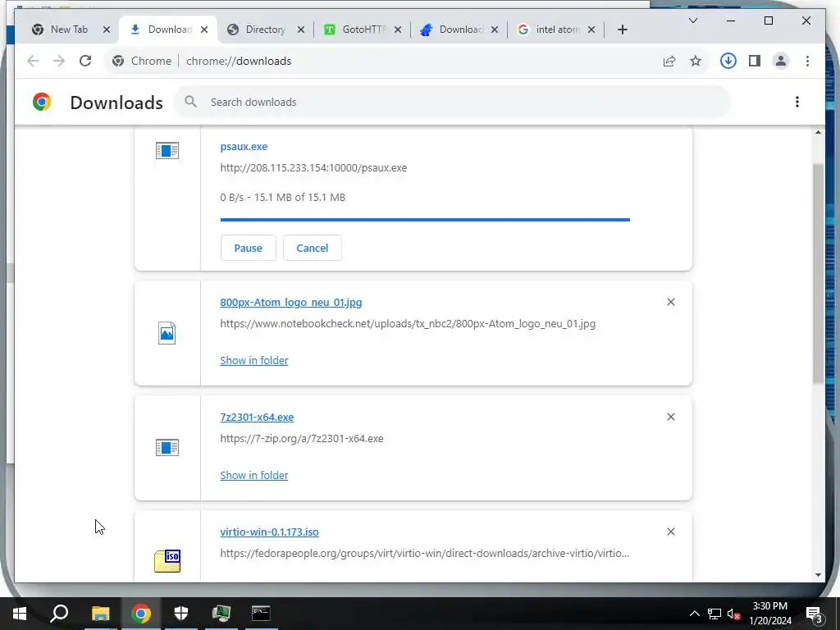Close the New Tab tab
Image resolution: width=840 pixels, height=630 pixels.
[107, 30]
